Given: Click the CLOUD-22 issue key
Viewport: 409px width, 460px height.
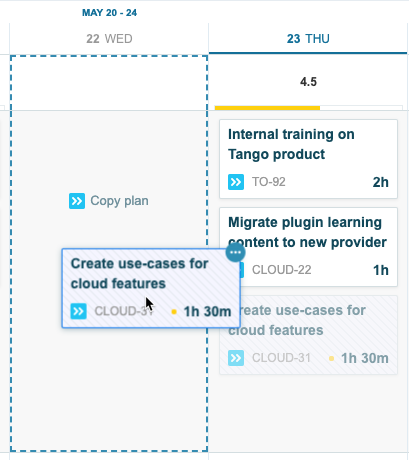Looking at the screenshot, I should point(282,270).
